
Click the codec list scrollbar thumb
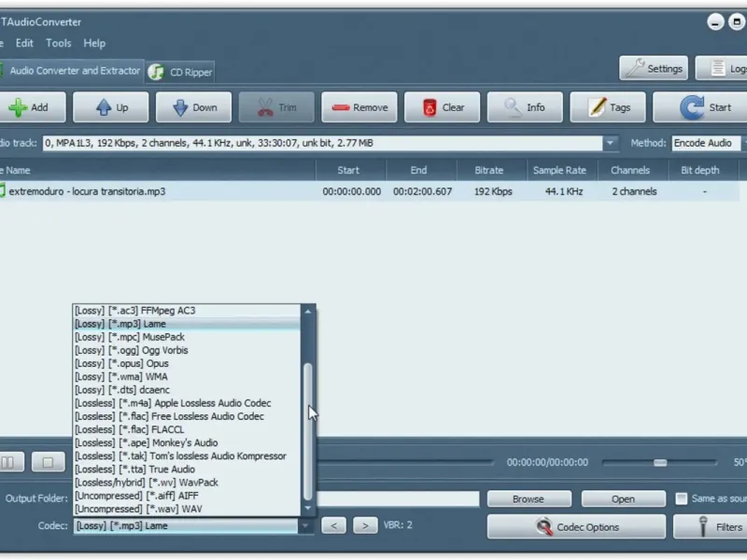(308, 431)
